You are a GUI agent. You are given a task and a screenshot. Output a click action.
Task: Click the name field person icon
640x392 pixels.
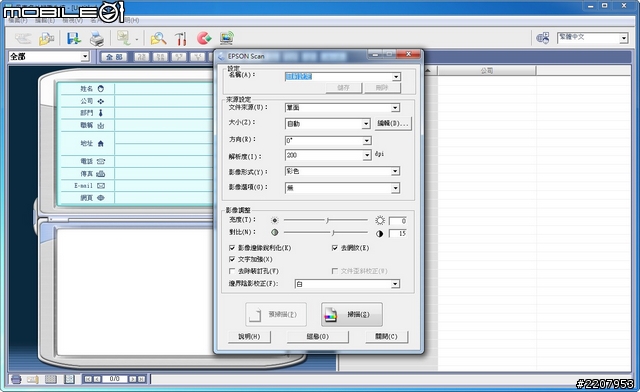click(101, 89)
